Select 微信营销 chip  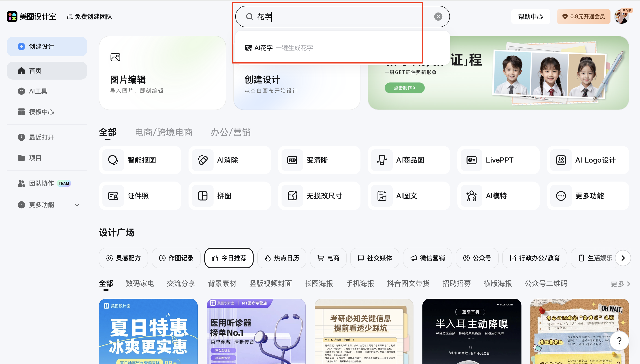click(428, 258)
